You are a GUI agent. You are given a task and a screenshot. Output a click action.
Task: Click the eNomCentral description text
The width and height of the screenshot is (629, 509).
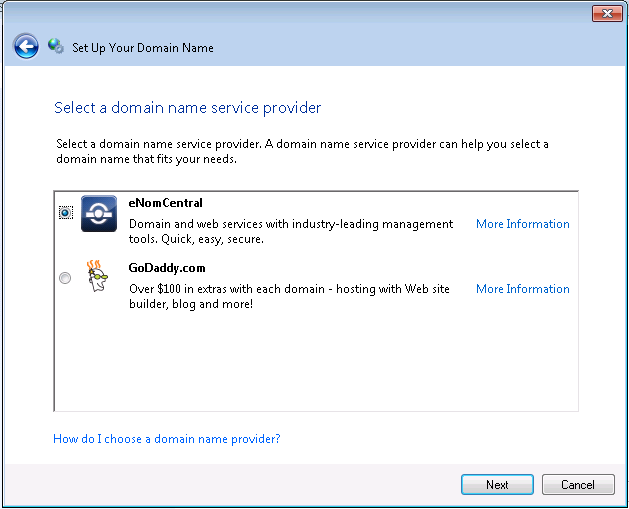(x=290, y=231)
